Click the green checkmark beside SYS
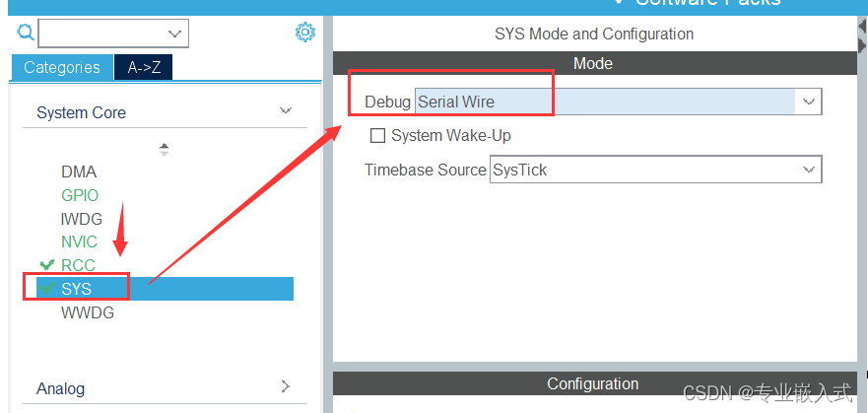This screenshot has width=868, height=413. click(x=48, y=288)
